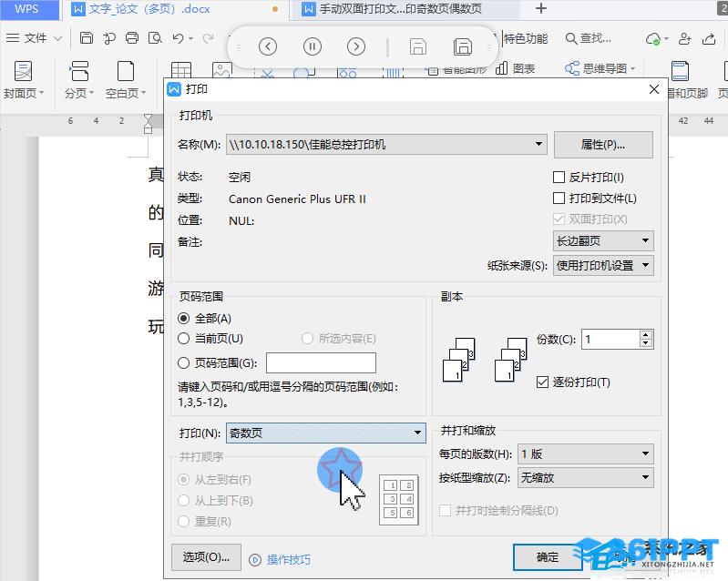Click the redo arrow icon
The width and height of the screenshot is (728, 581).
tap(209, 38)
